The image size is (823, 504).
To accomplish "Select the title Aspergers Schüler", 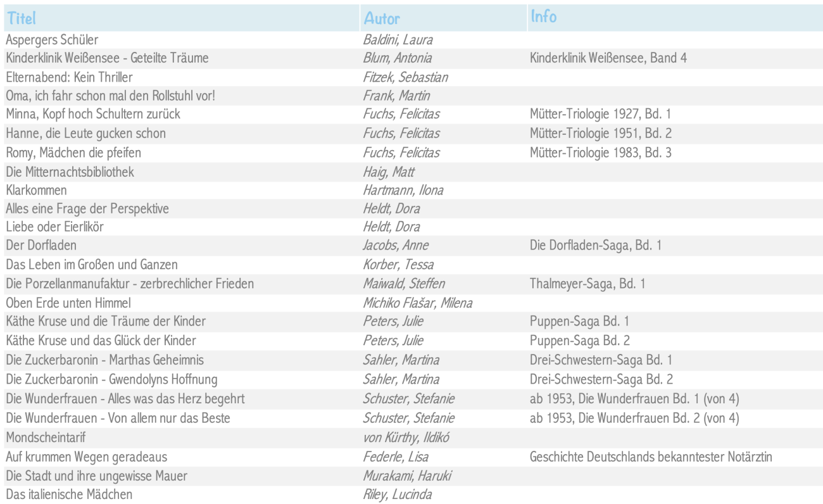I will tap(52, 41).
